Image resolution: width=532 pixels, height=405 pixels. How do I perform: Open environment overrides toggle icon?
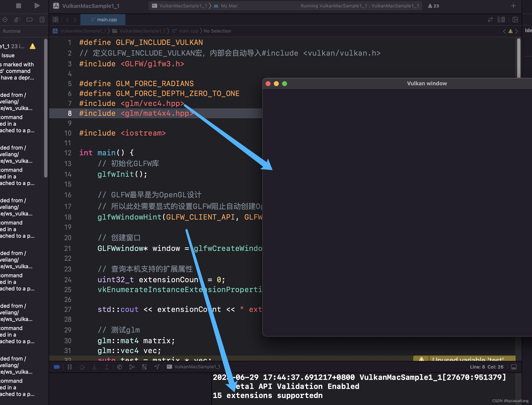tap(144, 367)
